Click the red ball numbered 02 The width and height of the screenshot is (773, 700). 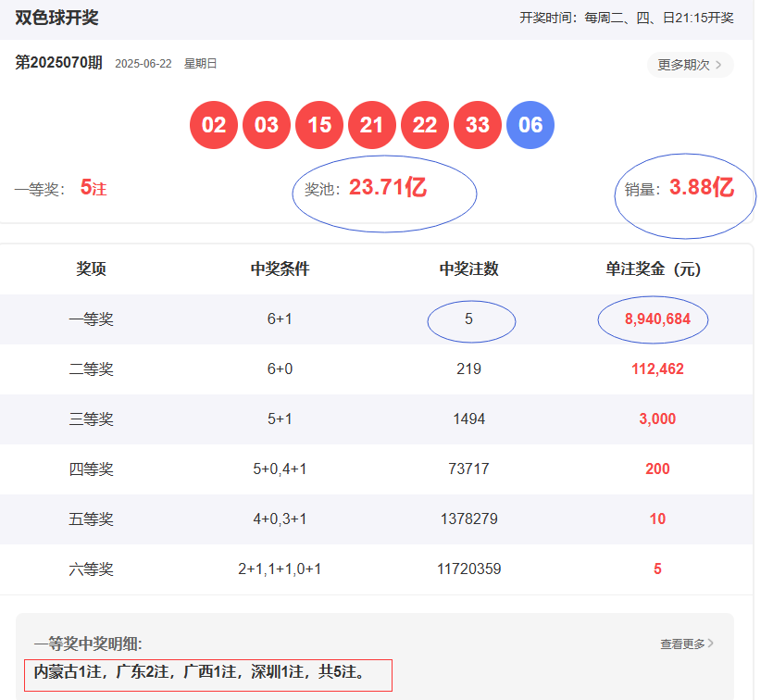click(214, 125)
